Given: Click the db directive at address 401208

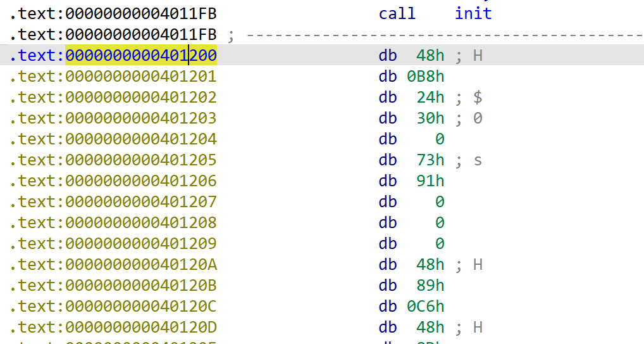Looking at the screenshot, I should (x=387, y=223).
